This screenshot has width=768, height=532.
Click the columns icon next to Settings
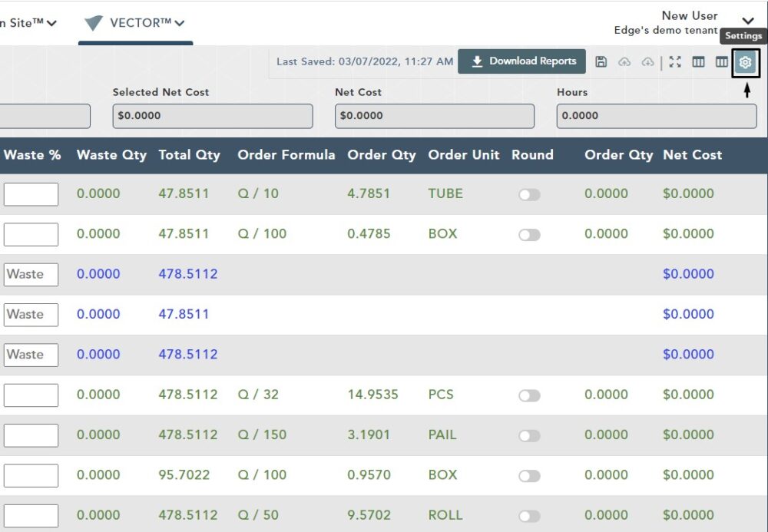[x=721, y=62]
